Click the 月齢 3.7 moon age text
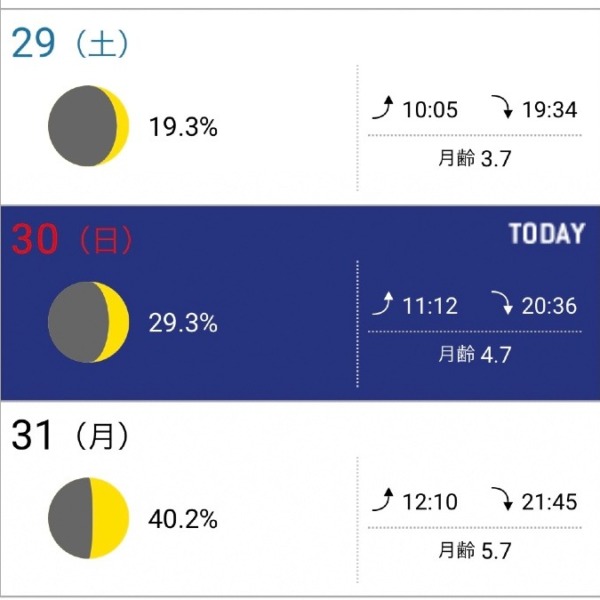This screenshot has width=600, height=600. (x=474, y=158)
